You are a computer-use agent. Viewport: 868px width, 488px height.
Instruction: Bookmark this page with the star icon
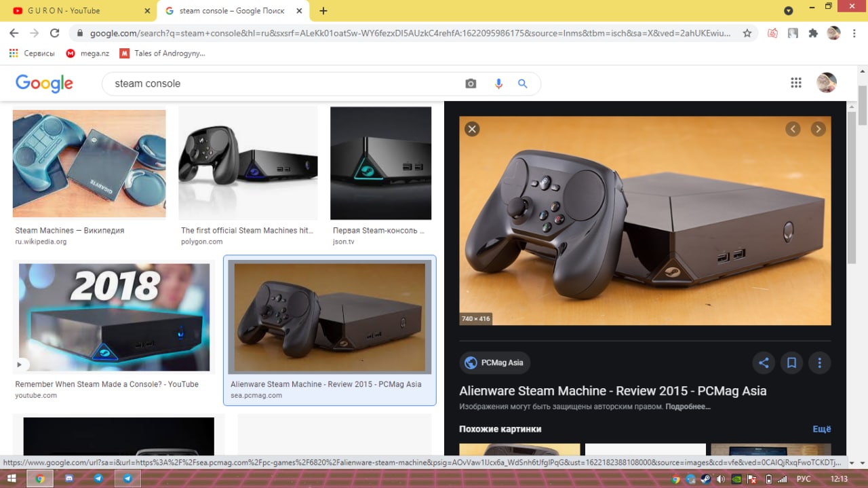747,33
